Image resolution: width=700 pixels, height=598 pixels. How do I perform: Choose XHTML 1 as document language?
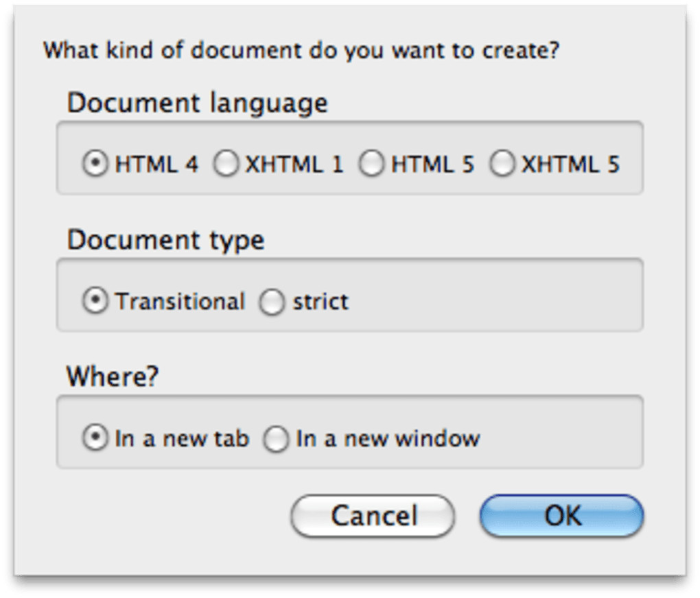[226, 165]
